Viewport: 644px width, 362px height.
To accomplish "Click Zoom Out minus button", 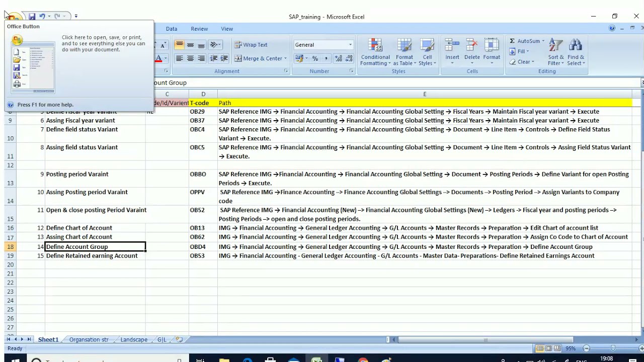I will [586, 348].
